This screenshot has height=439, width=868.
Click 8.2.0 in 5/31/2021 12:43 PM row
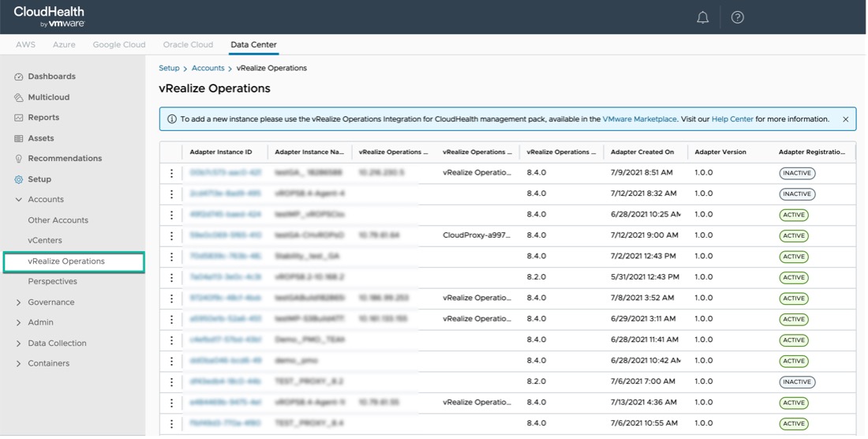pos(537,277)
